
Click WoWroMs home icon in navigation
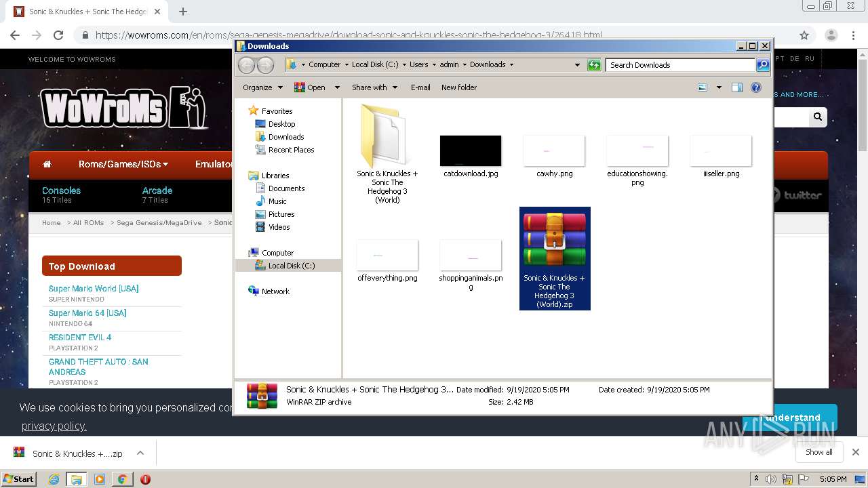coord(47,164)
